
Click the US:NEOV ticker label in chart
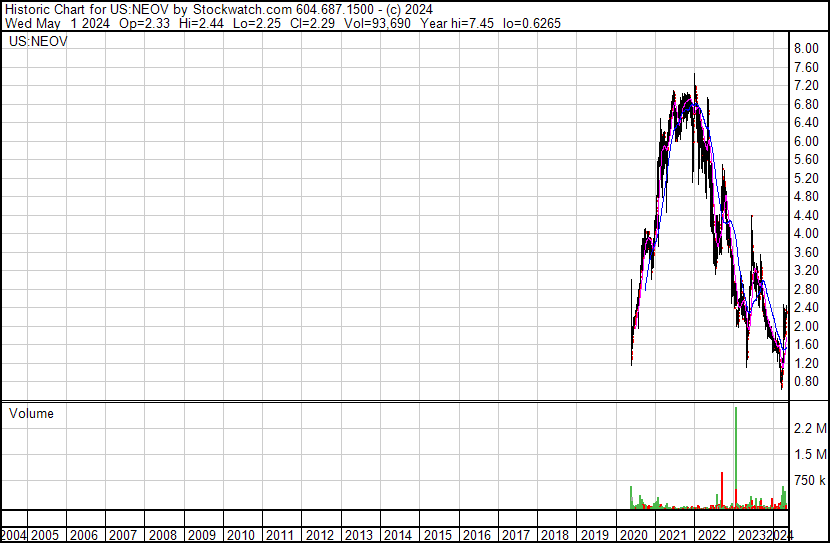tap(38, 41)
